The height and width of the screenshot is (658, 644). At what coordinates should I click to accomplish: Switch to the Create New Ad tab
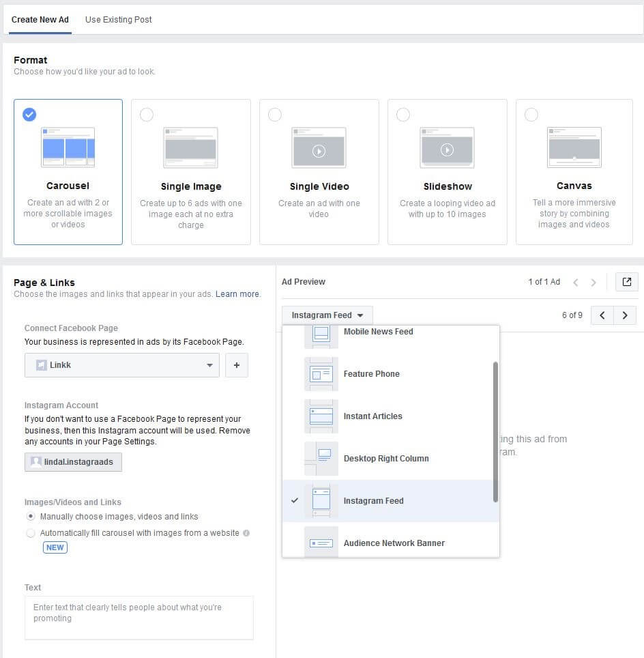click(40, 20)
